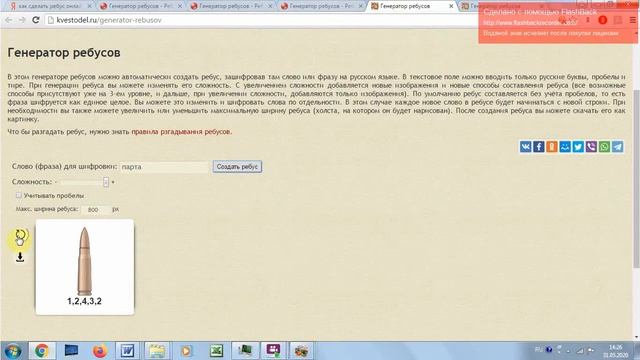Click the 'Генератор ребусов' page heading
This screenshot has height=360, width=640.
[64, 53]
